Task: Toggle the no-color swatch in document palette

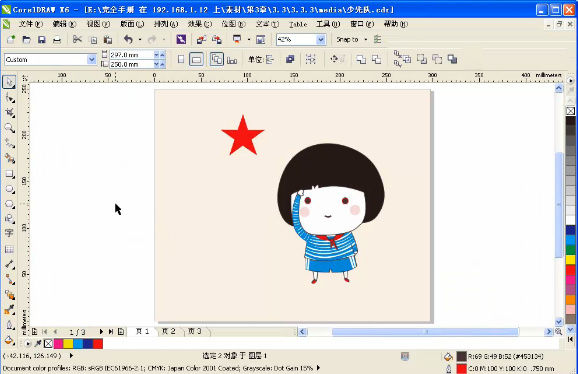Action: point(48,343)
